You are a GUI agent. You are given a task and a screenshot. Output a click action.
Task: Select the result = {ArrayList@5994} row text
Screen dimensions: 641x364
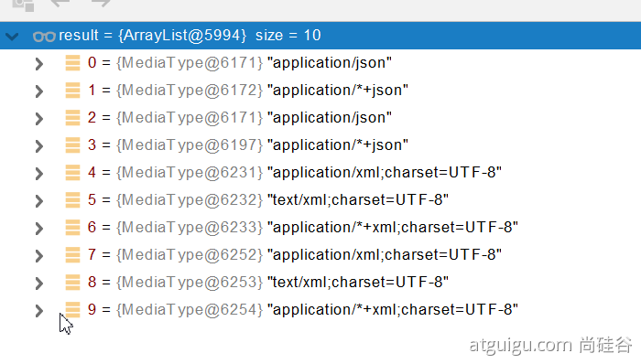click(153, 36)
